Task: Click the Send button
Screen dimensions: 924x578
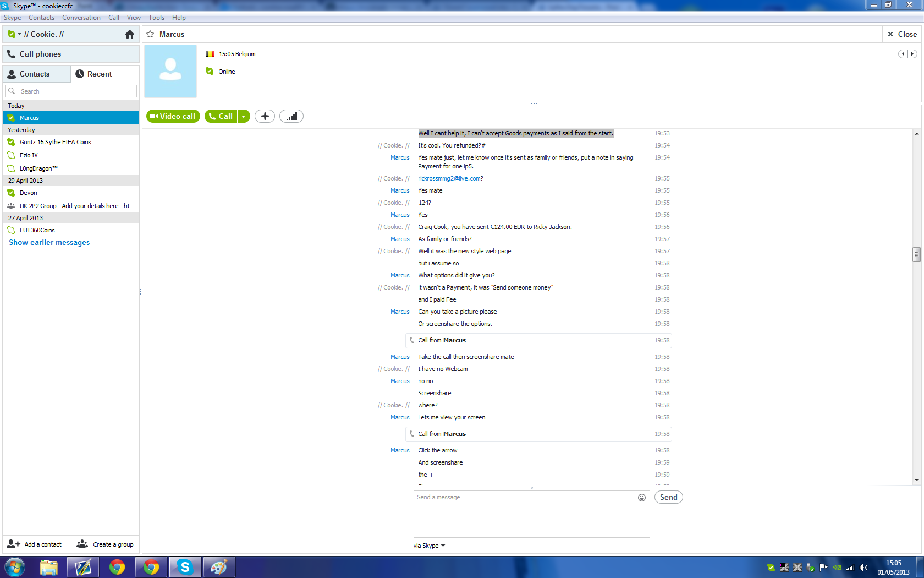Action: (669, 497)
